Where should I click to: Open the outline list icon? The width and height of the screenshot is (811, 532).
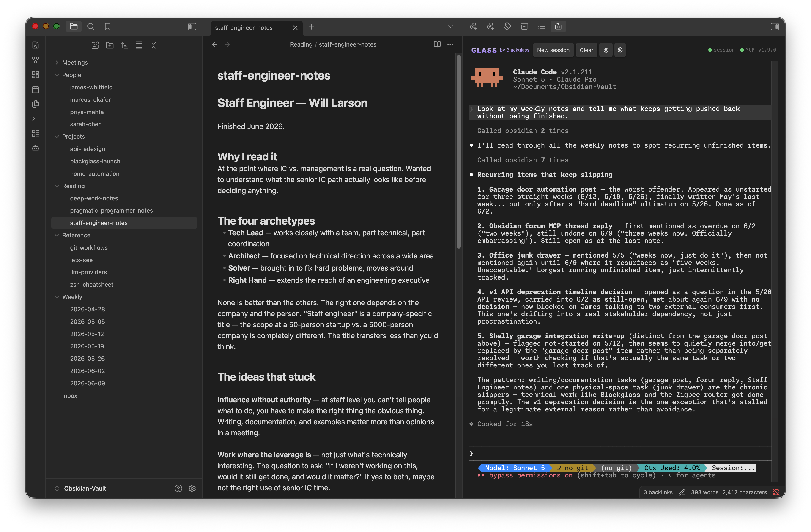point(541,26)
